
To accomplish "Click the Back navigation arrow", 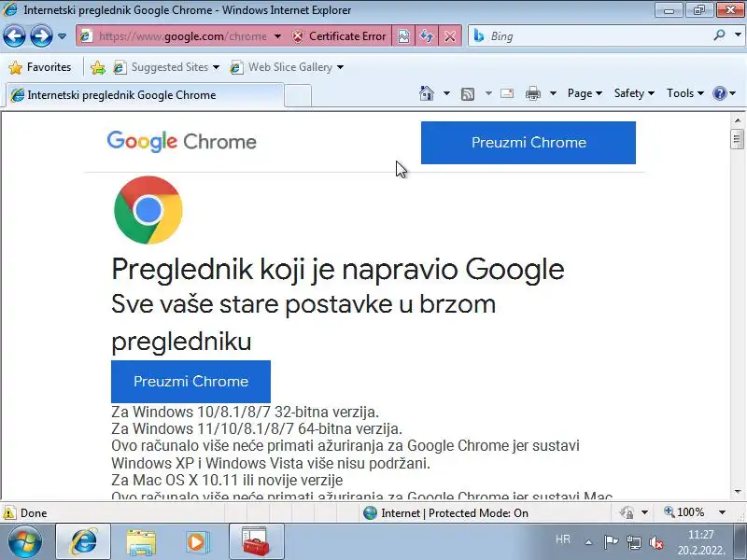I will [14, 36].
